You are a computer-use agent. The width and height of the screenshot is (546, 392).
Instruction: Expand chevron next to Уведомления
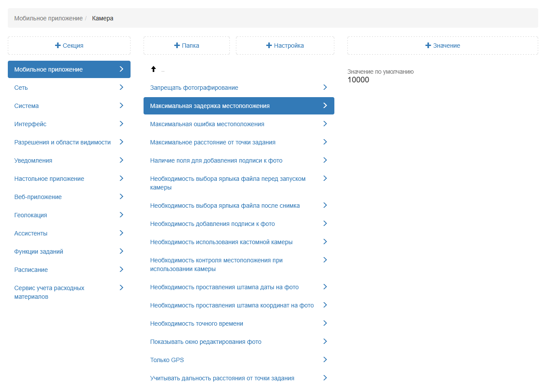[x=121, y=160]
